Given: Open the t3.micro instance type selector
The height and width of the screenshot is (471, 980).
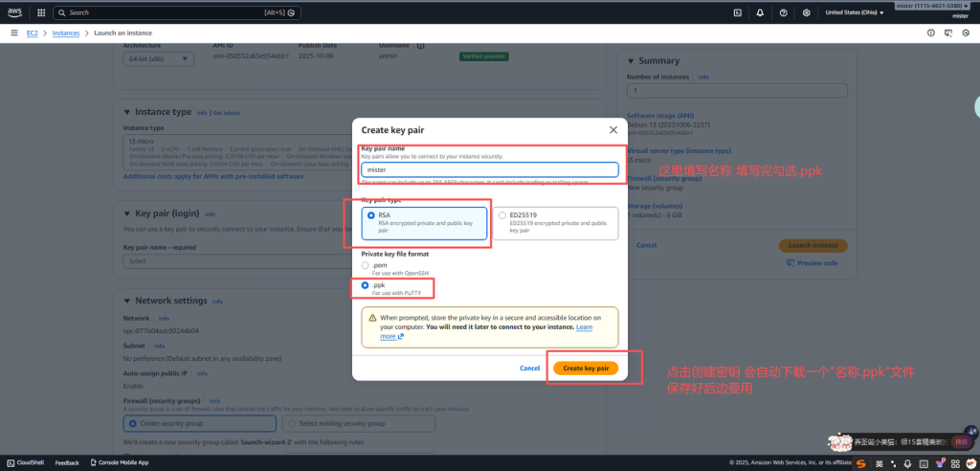Looking at the screenshot, I should pos(239,152).
